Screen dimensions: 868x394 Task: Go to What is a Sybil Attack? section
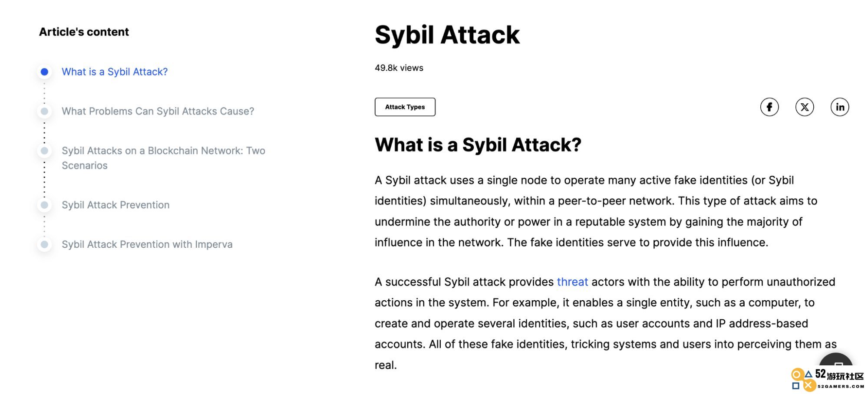point(115,72)
